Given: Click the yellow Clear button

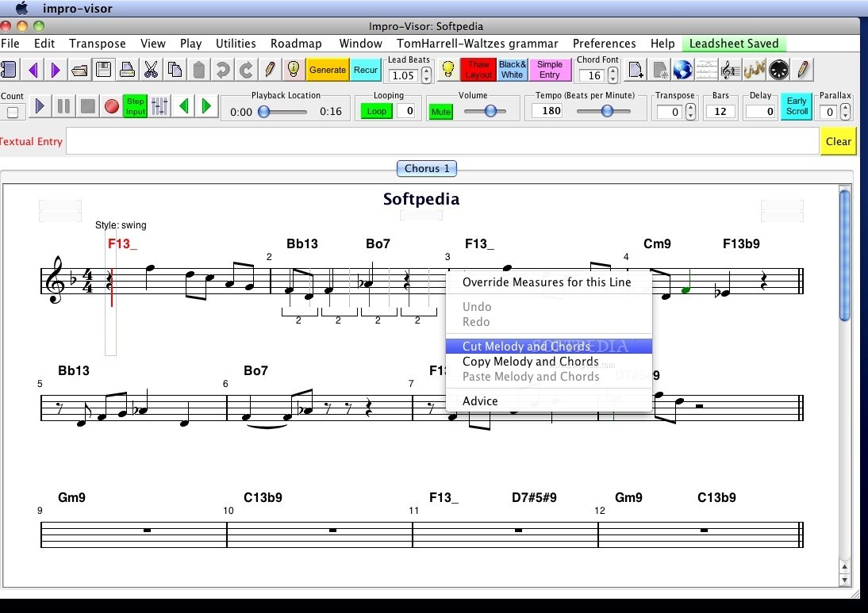Looking at the screenshot, I should tap(838, 141).
